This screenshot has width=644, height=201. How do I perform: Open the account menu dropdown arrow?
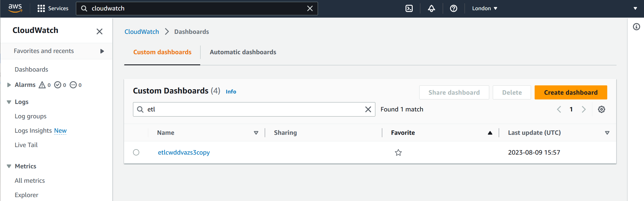pyautogui.click(x=635, y=8)
